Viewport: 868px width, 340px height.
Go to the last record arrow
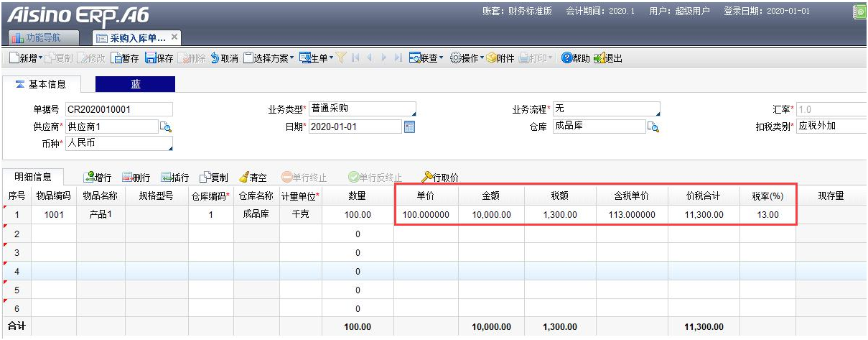pos(398,58)
